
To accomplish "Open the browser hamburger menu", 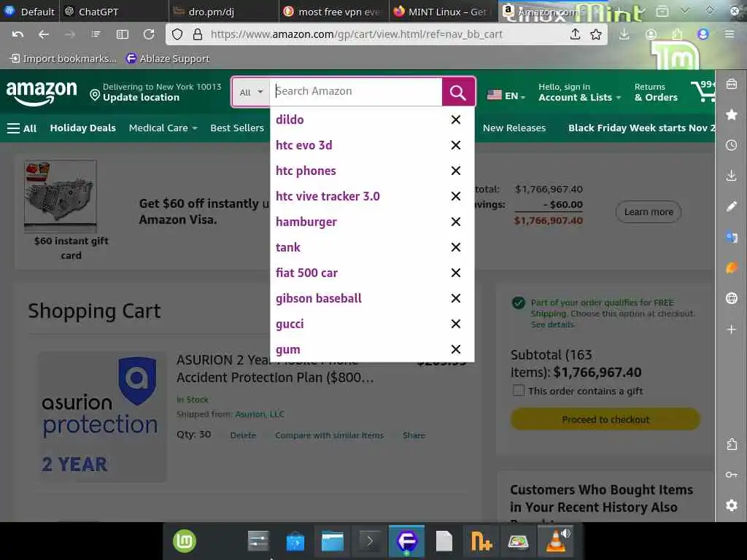I will tap(729, 34).
